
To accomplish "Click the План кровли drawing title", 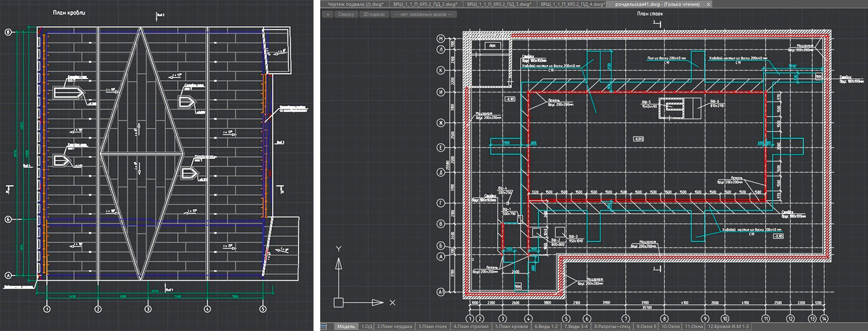I will [69, 12].
